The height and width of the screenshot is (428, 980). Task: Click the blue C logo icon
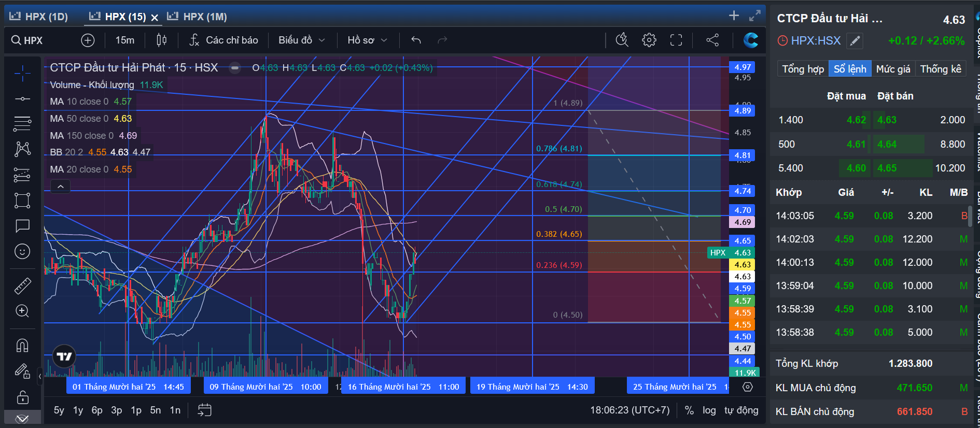(x=750, y=40)
